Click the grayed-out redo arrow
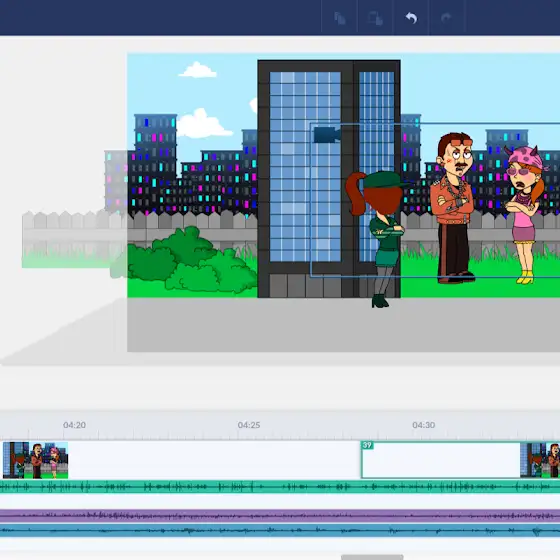Screen dimensions: 560x560 tap(446, 18)
